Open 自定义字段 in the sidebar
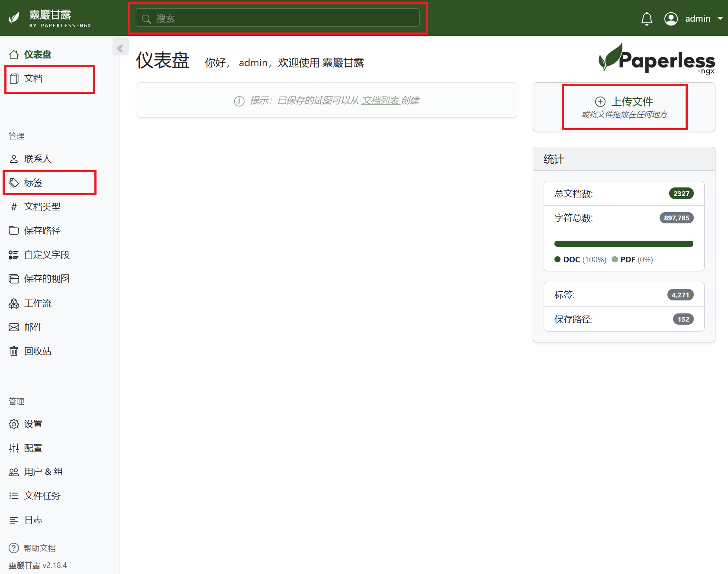This screenshot has height=574, width=728. [x=47, y=255]
